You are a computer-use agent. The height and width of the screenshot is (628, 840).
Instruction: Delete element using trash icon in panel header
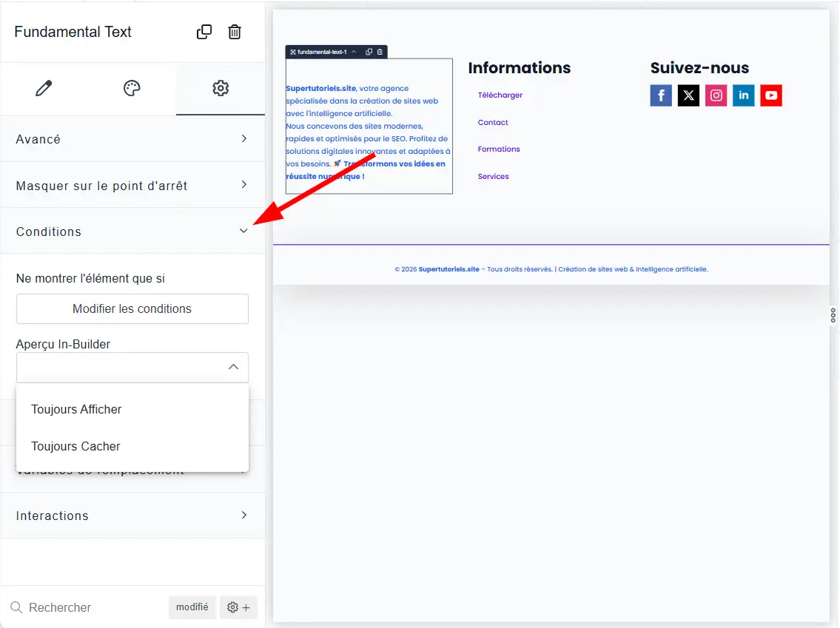[235, 32]
